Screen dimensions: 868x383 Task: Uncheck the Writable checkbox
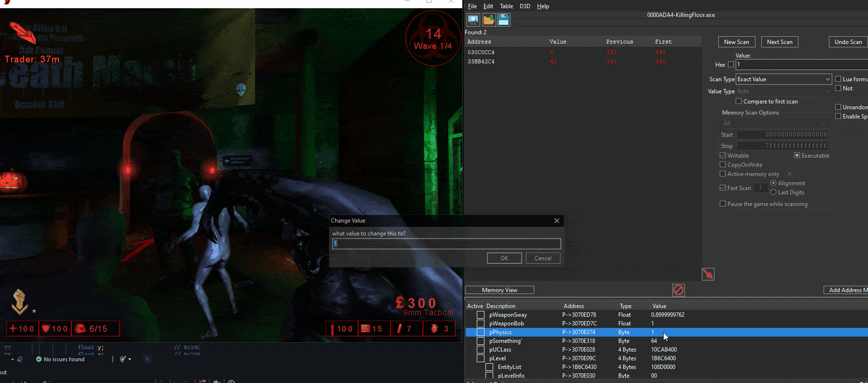coord(723,156)
